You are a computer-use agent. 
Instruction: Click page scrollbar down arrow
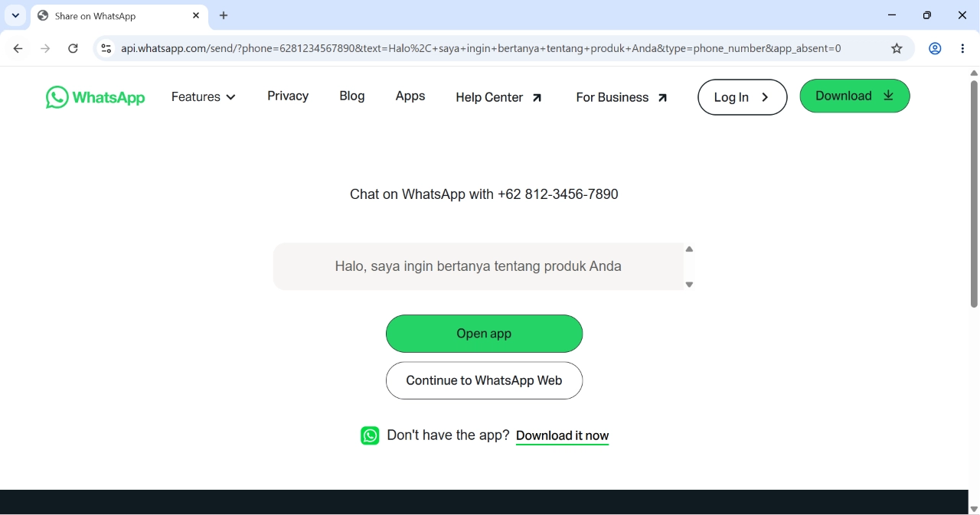pos(974,509)
